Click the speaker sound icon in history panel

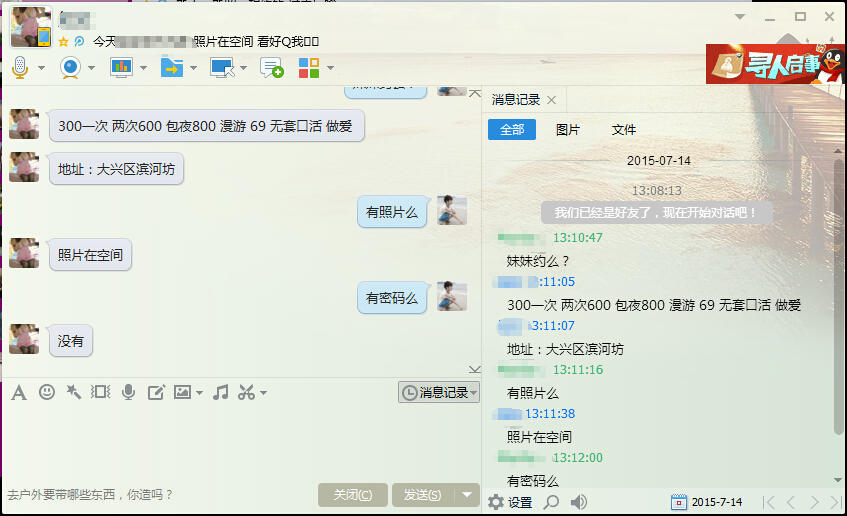click(579, 502)
